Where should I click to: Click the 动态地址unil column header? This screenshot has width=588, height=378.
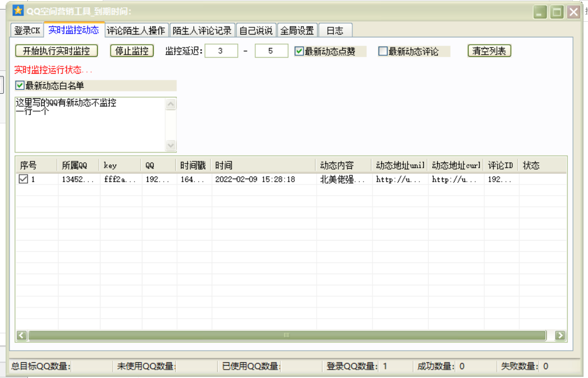coord(400,165)
